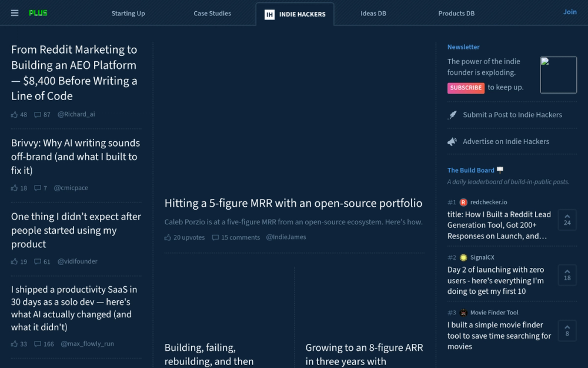Open simple movie finder tool post
The height and width of the screenshot is (368, 588).
pyautogui.click(x=499, y=336)
